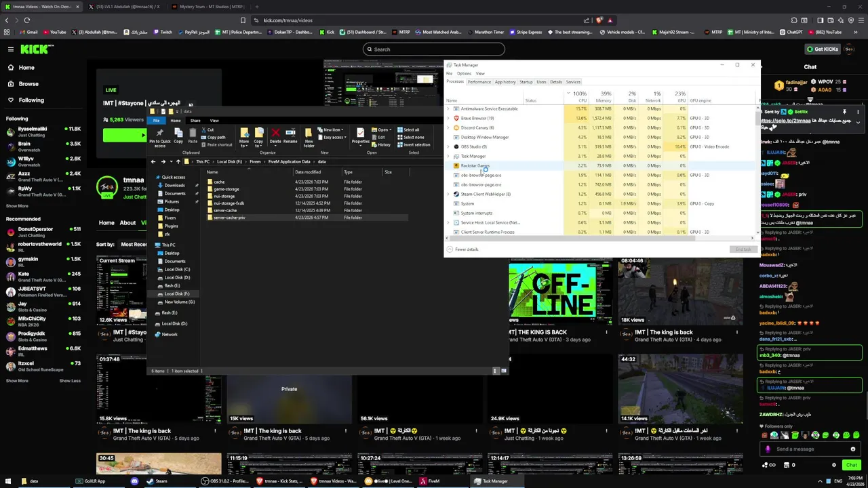Click Kick search field
868x488 pixels.
click(x=434, y=49)
